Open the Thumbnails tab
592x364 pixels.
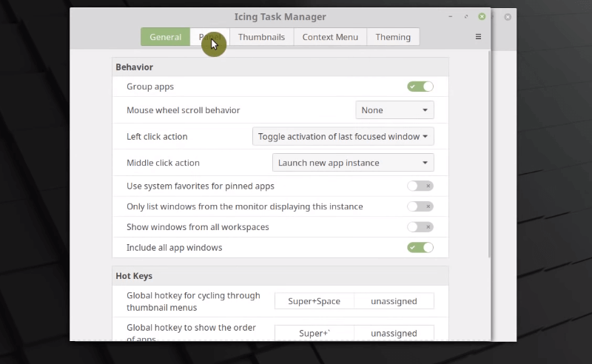pyautogui.click(x=261, y=37)
